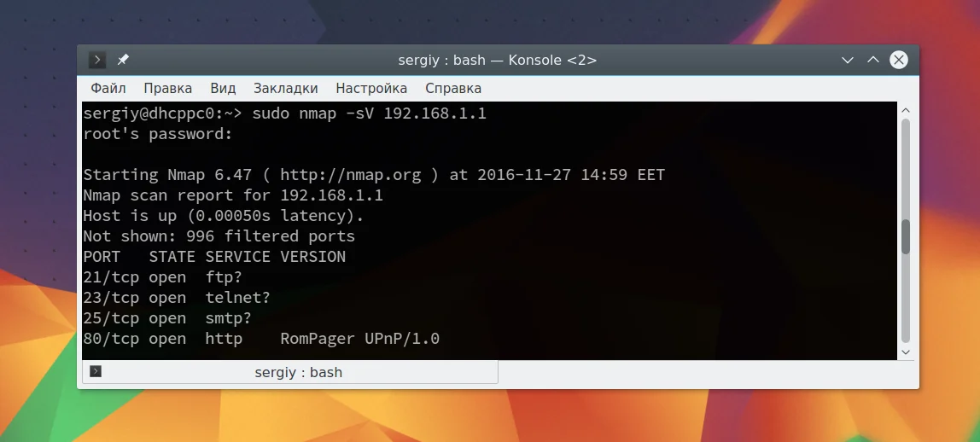The height and width of the screenshot is (442, 980).
Task: Click the scrollbar track above the handle
Action: coord(906,169)
